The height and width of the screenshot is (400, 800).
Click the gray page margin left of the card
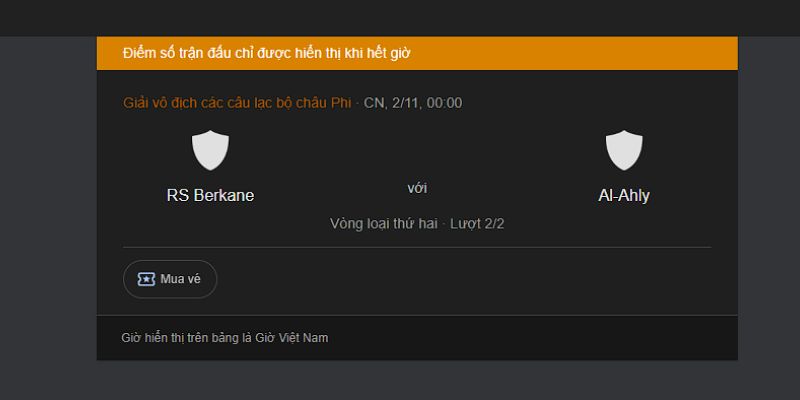48,200
